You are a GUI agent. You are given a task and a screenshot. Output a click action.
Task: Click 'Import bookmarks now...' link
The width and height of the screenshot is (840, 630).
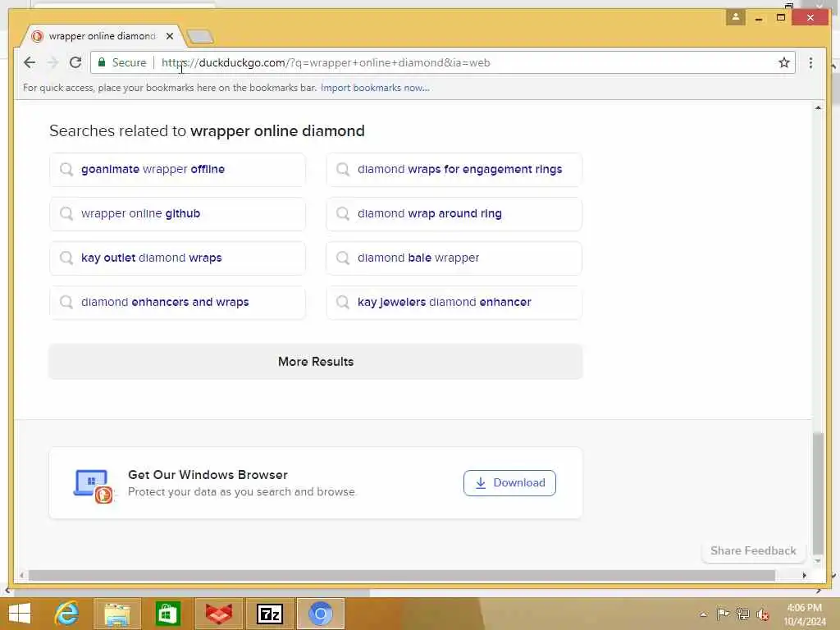tap(375, 88)
